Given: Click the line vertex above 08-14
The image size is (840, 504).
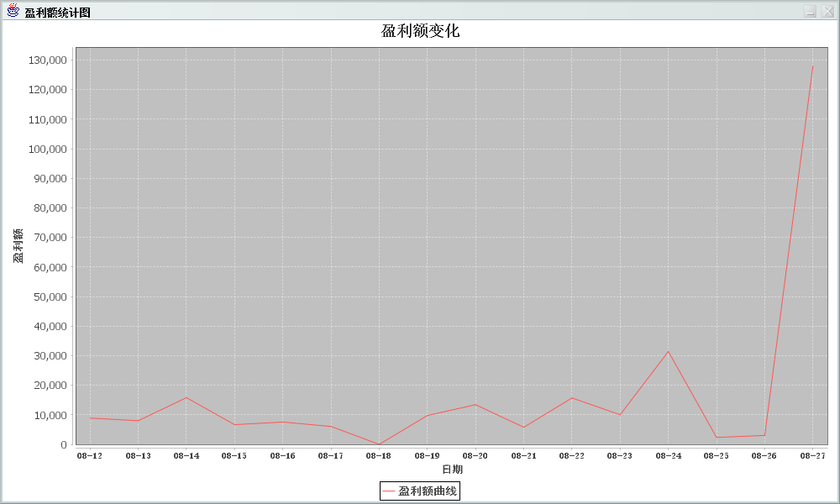Looking at the screenshot, I should [186, 397].
